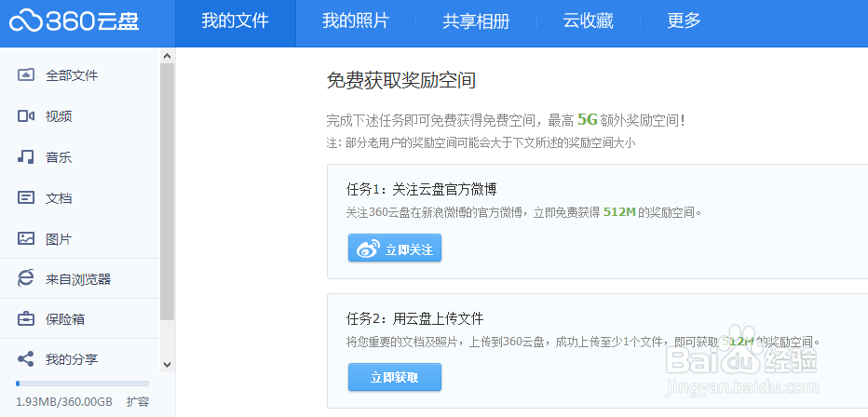Click the 扩容 link
868x417 pixels.
[x=137, y=401]
